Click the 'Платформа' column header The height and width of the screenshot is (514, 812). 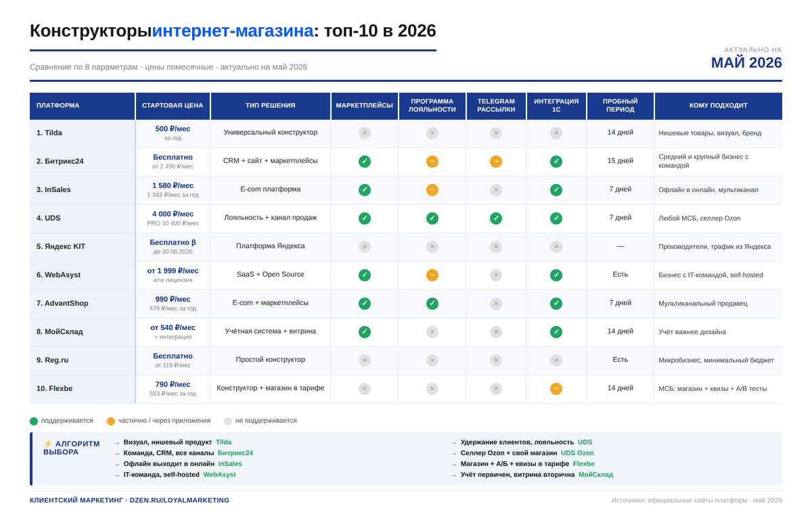[82, 106]
